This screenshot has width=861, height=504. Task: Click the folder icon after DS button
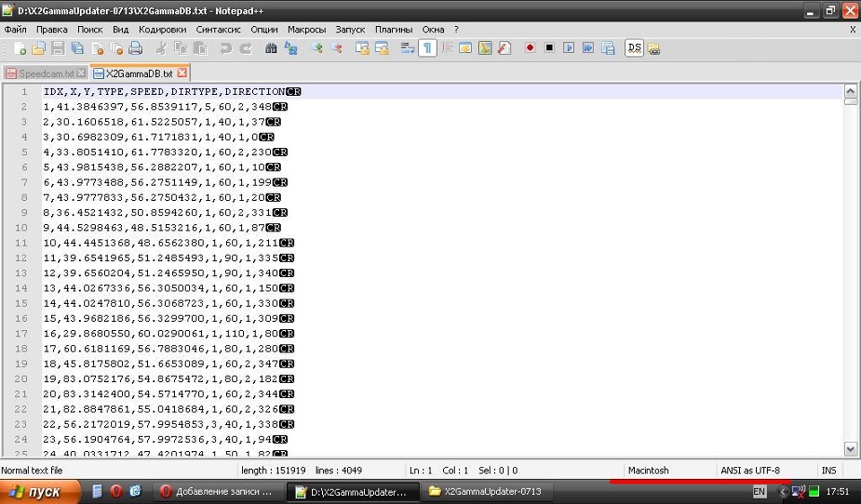coord(654,48)
